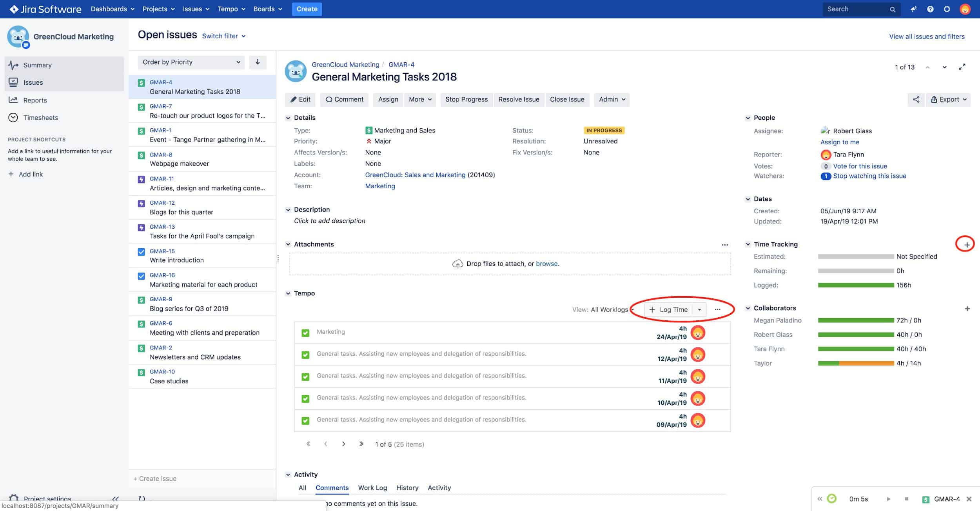This screenshot has height=511, width=980.
Task: Collapse the Details section
Action: pos(288,118)
